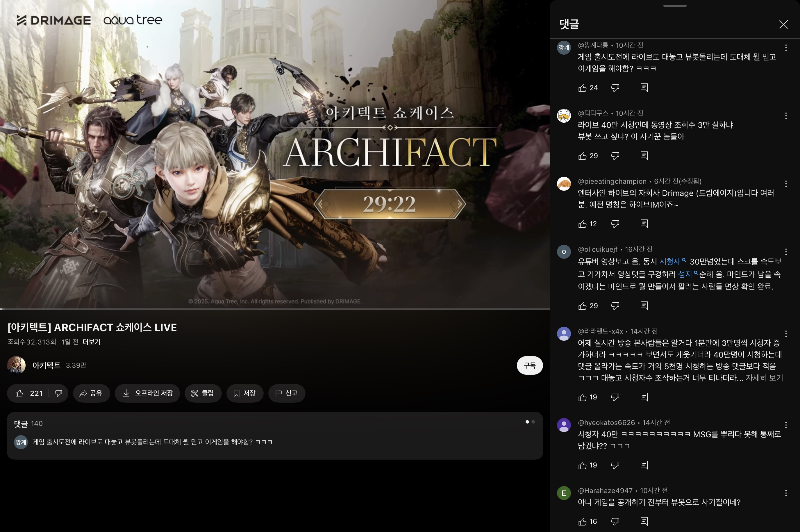This screenshot has height=532, width=800.
Task: Expand 자세히 보기 on @라라랜드-x4x comment
Action: click(764, 378)
